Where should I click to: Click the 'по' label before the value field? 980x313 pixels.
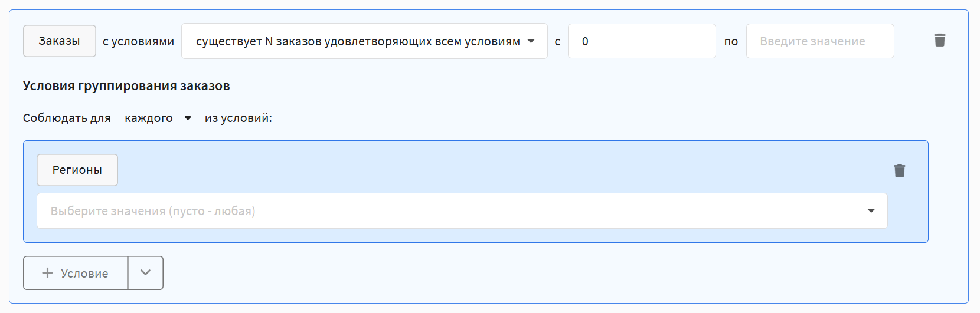[x=731, y=42]
